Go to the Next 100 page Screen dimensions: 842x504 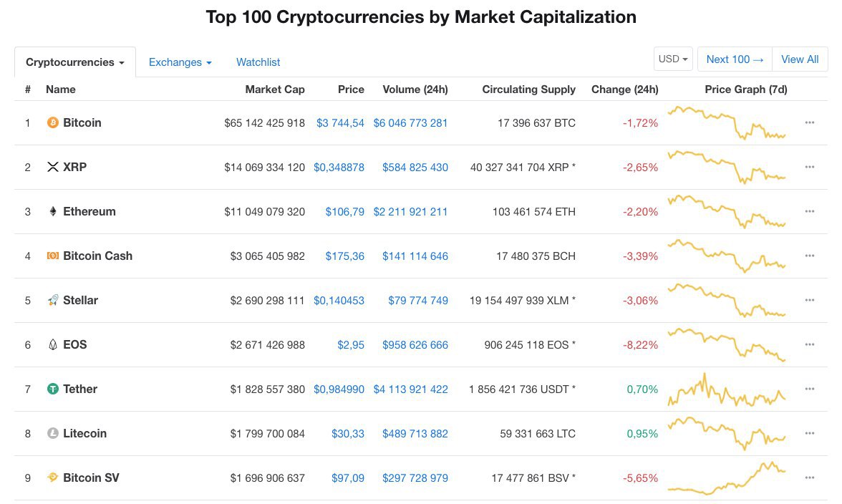point(735,59)
